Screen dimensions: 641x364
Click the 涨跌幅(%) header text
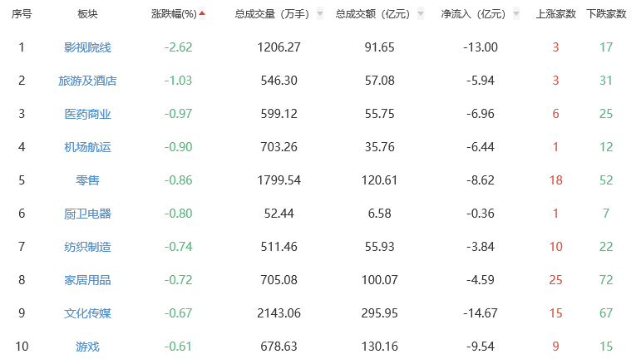(174, 14)
